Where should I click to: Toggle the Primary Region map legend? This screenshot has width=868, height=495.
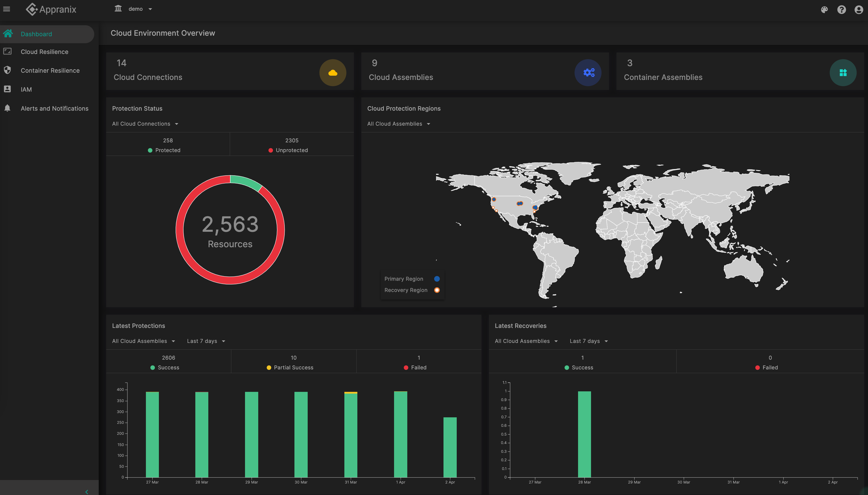pyautogui.click(x=437, y=279)
